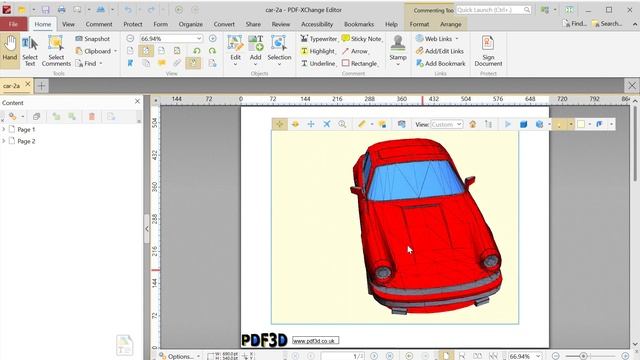
Task: Rotate the view clockwise
Action: pos(212,51)
